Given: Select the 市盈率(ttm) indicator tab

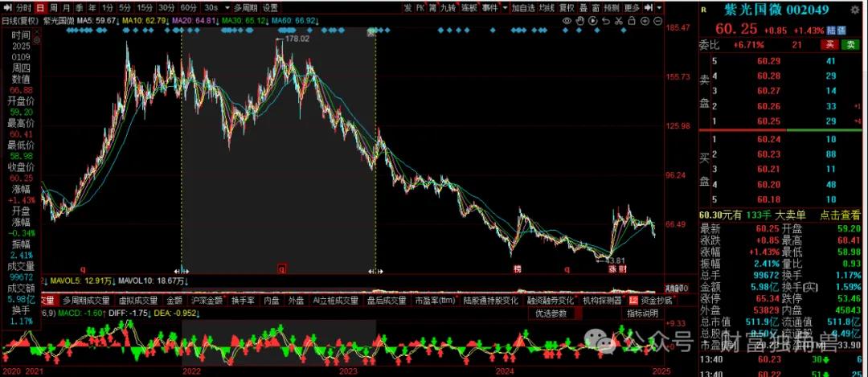Looking at the screenshot, I should [434, 301].
